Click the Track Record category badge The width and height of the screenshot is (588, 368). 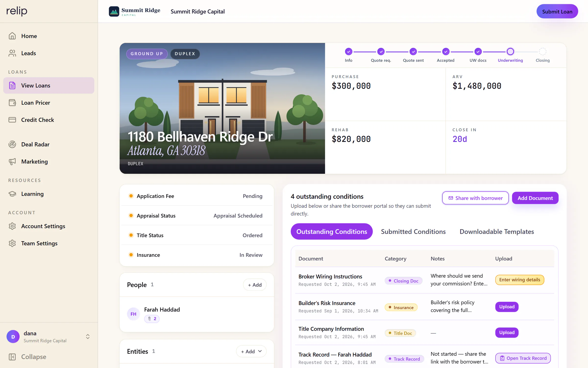click(404, 359)
